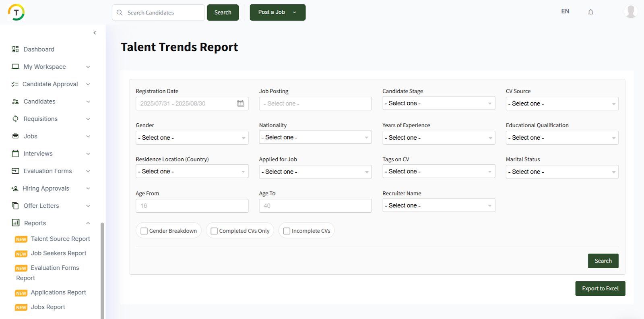Viewport: 644px width, 319px height.
Task: Click the Reports chart icon
Action: (16, 223)
